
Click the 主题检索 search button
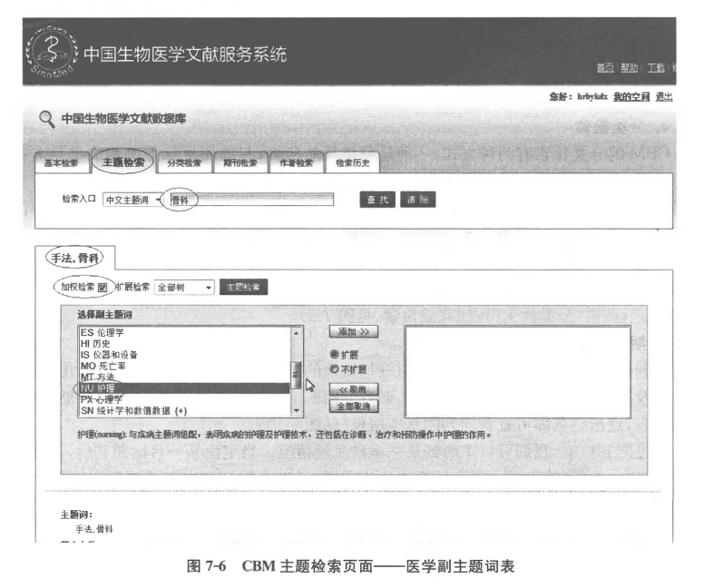243,288
